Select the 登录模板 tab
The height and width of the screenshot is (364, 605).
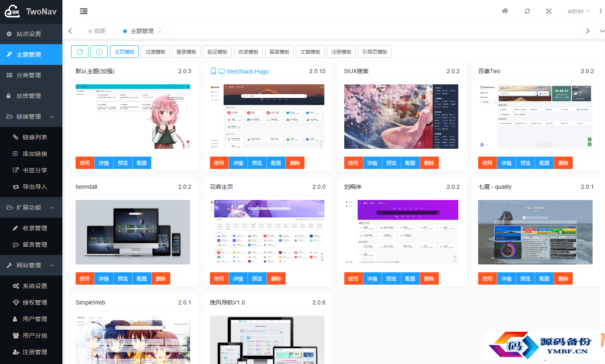coord(186,52)
